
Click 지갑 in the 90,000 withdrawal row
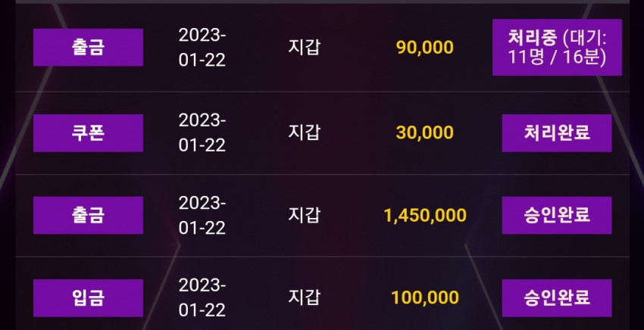pos(304,47)
